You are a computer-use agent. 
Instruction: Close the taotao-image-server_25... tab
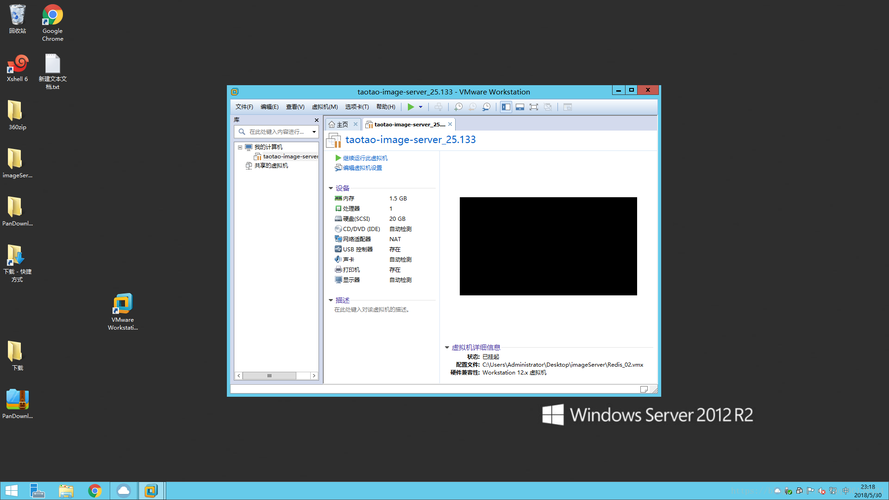[x=450, y=124]
